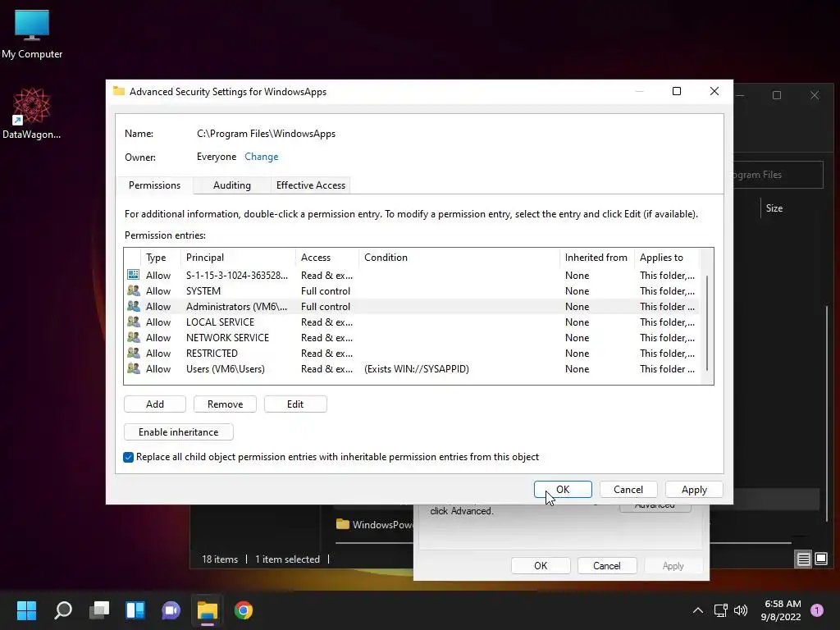Select 'S-1-15-3-1024-363528...' principal text

[237, 276]
